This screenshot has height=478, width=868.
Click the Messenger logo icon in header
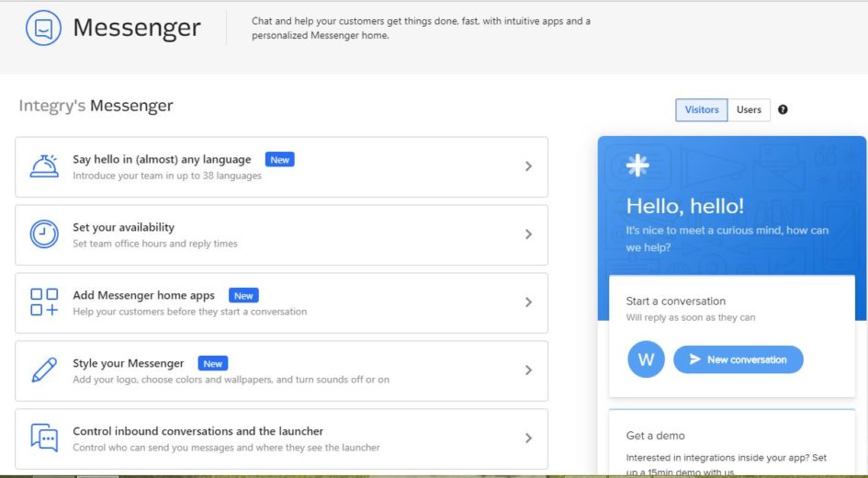43,28
